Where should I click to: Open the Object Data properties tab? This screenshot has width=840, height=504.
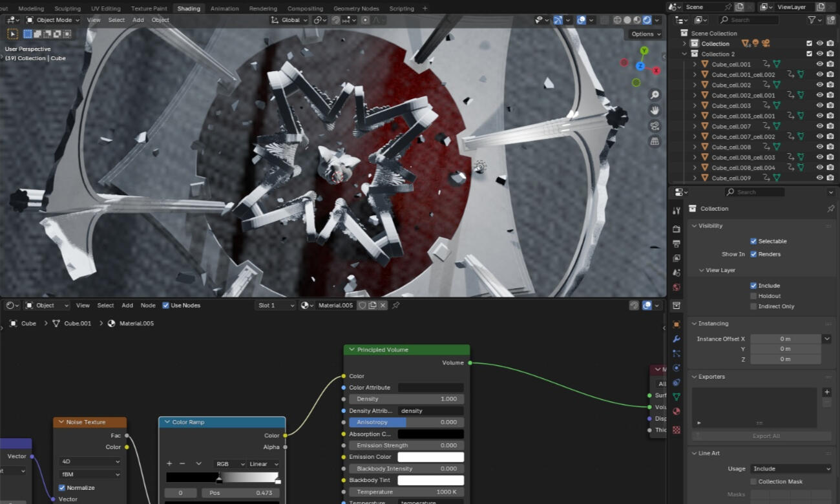(x=677, y=397)
